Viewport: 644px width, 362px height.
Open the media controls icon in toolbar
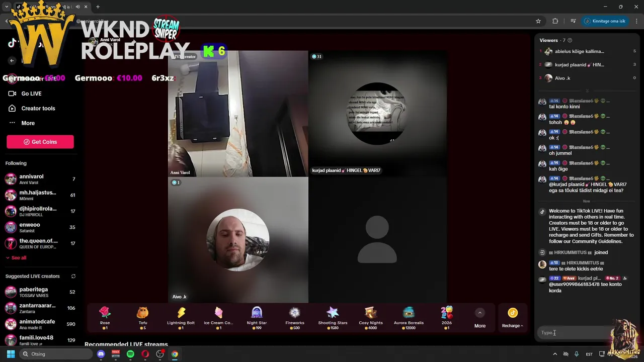(x=573, y=21)
